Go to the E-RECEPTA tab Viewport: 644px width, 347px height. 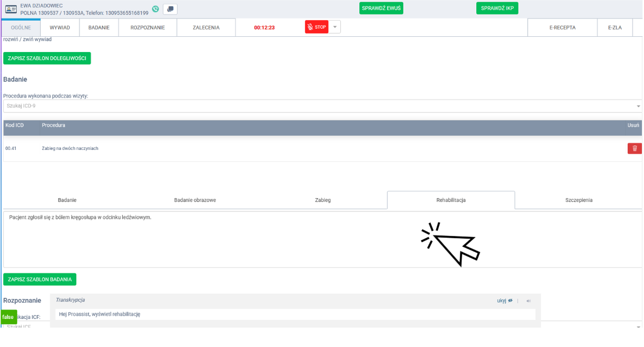(562, 28)
